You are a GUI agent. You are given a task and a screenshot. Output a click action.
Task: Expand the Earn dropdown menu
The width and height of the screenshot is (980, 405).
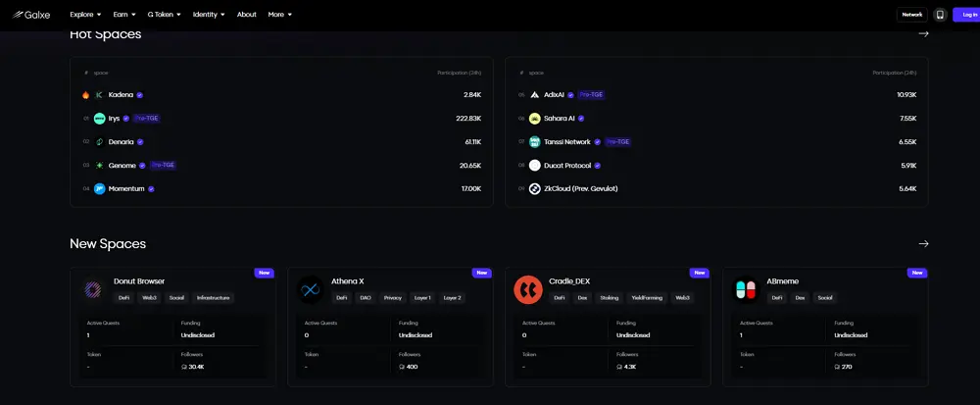point(123,15)
